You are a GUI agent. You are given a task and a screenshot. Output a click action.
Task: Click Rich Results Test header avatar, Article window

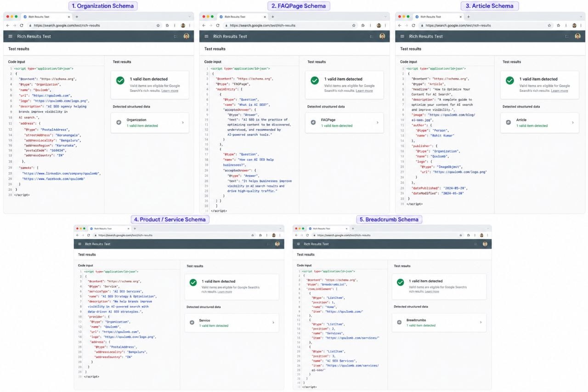(x=578, y=36)
